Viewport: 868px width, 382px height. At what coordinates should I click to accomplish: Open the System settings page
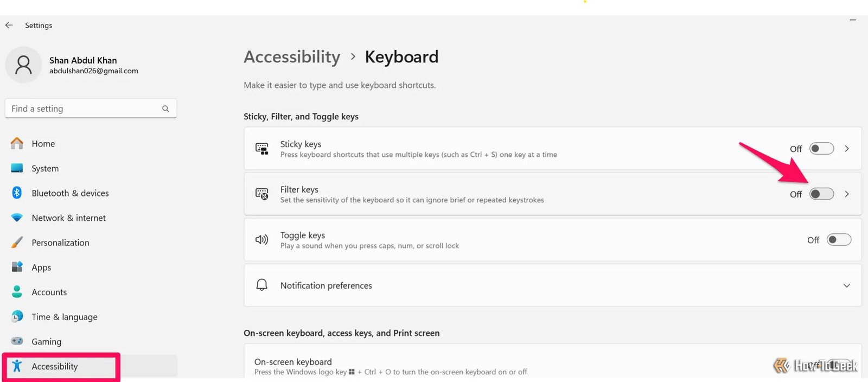[45, 169]
